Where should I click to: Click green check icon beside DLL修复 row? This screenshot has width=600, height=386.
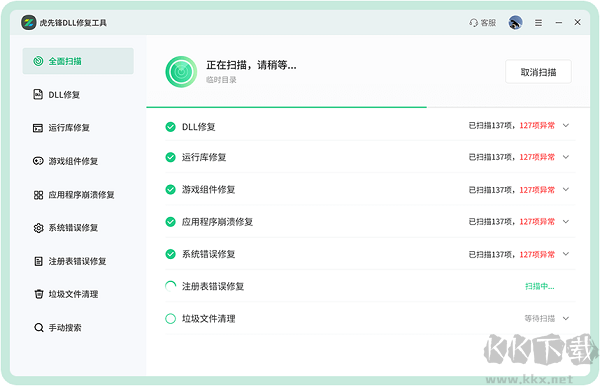(x=170, y=127)
